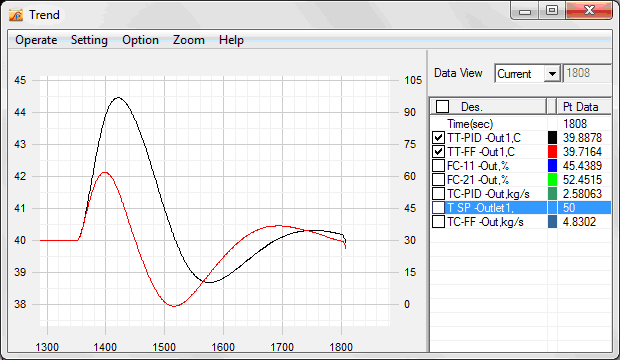
Task: Click the Pt Data column header
Action: coord(584,106)
